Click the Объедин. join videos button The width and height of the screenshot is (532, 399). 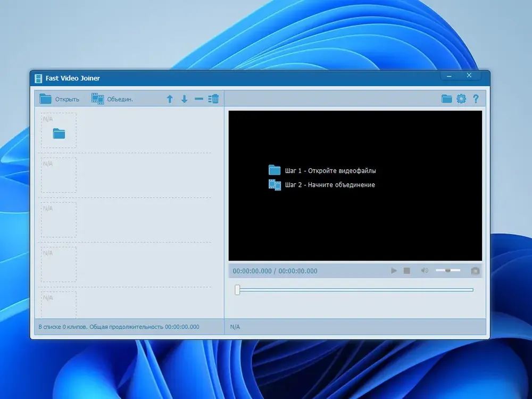tap(112, 99)
